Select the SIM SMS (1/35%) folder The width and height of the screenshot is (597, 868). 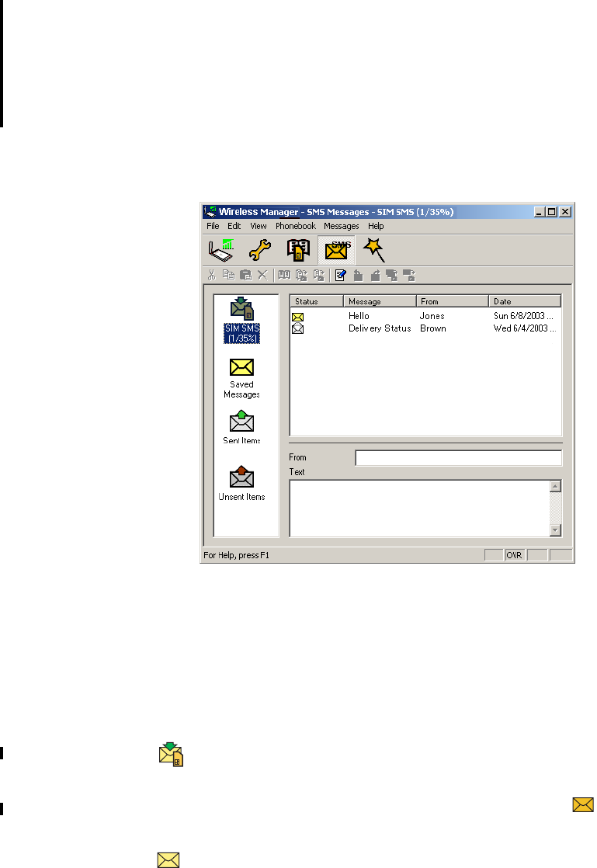(x=241, y=321)
